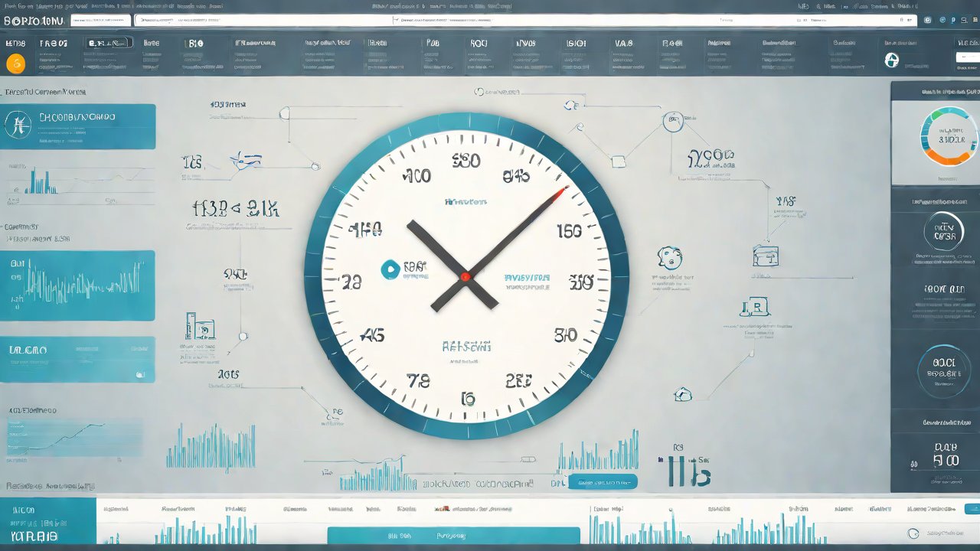This screenshot has width=980, height=551.
Task: Select the multicolor donut chart in the right panel
Action: click(x=949, y=136)
